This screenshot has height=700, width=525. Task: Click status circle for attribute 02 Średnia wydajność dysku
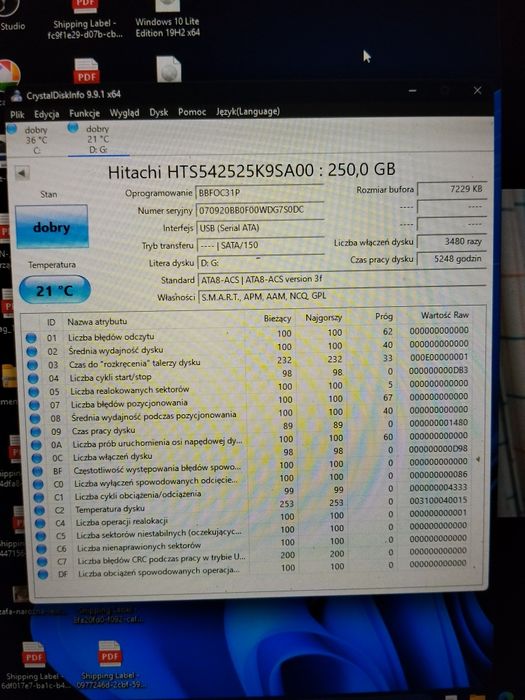(32, 351)
